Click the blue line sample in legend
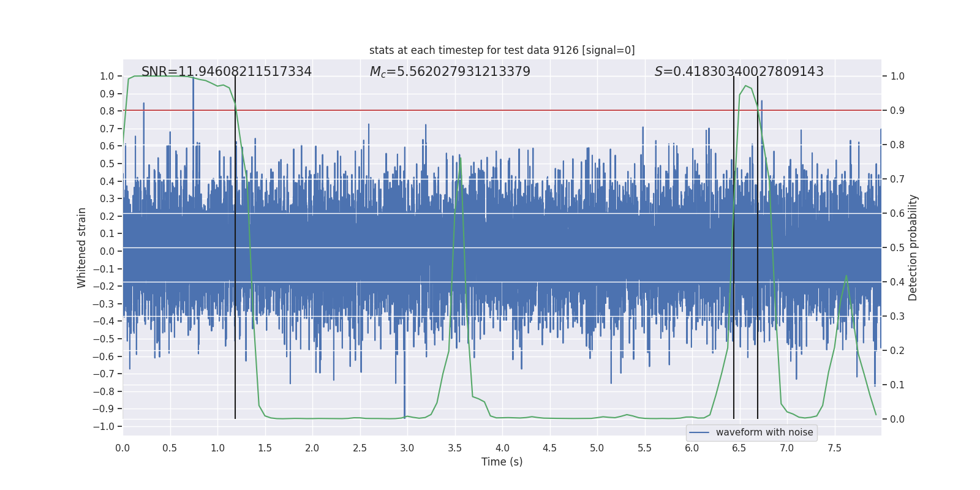This screenshot has width=980, height=490. (x=699, y=432)
